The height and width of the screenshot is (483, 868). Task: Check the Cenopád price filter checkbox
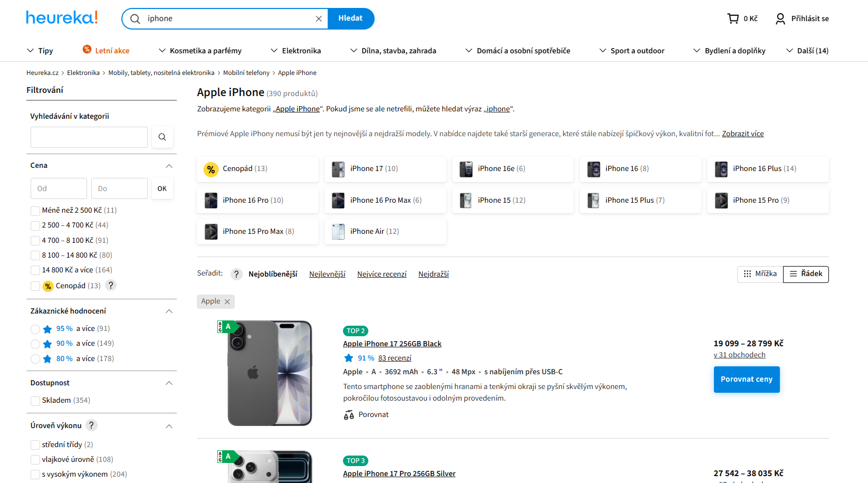(x=35, y=286)
